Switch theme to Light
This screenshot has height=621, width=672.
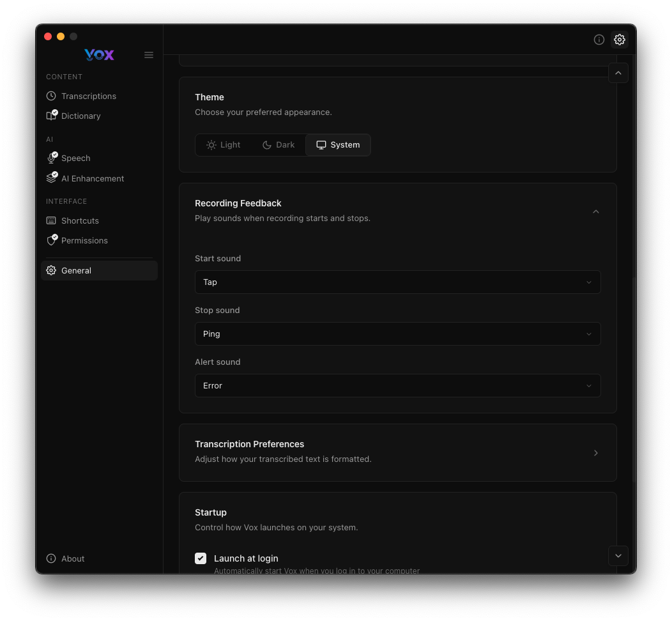click(x=223, y=144)
